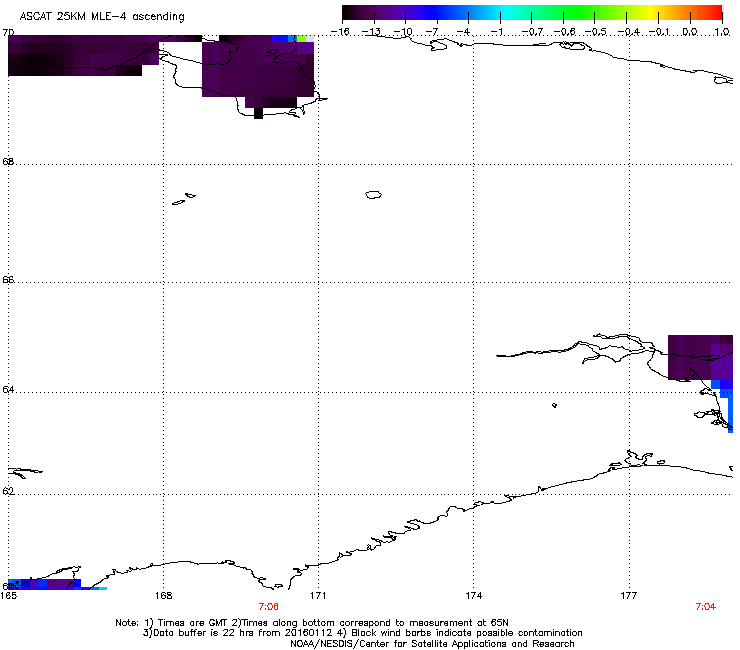The height and width of the screenshot is (650, 740).
Task: Click the red time stamp "7:04"
Action: click(706, 607)
